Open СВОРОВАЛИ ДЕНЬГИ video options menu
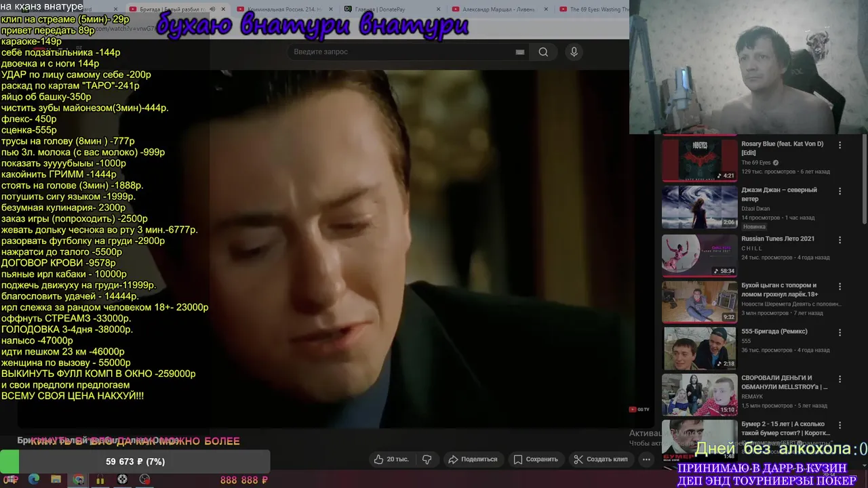 click(840, 379)
